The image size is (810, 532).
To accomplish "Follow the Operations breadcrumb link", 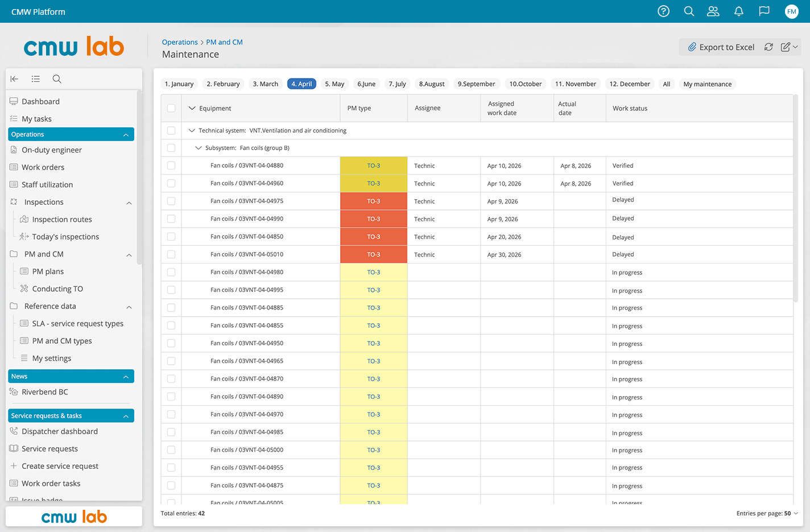I will pyautogui.click(x=180, y=42).
